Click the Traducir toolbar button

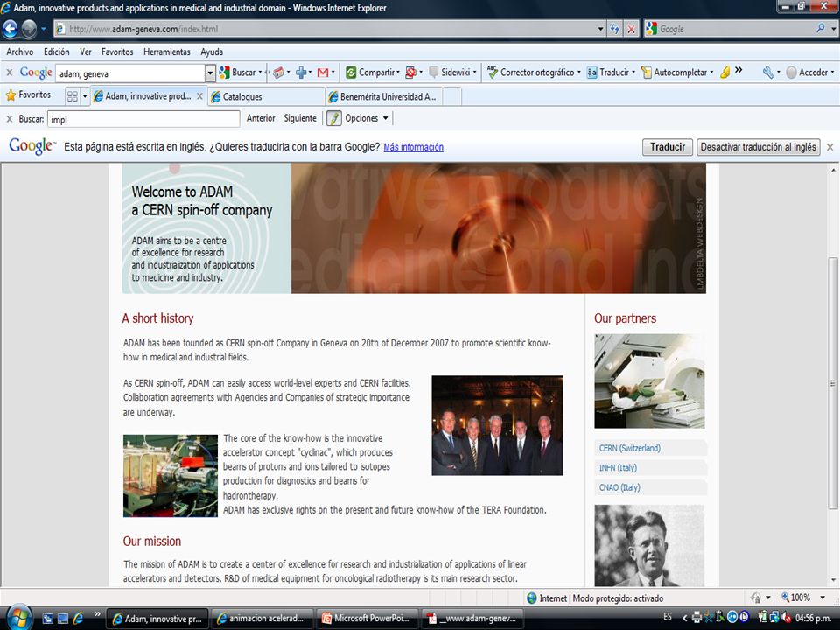coord(609,73)
